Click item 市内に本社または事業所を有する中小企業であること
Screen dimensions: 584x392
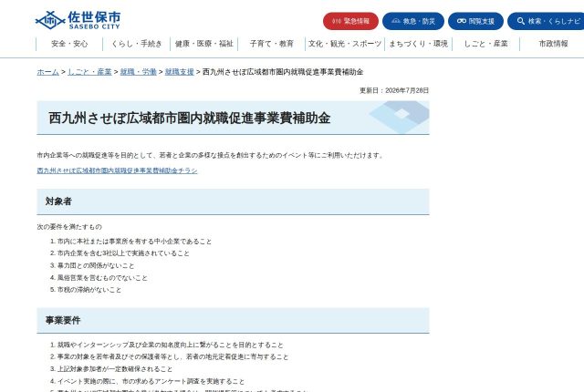pyautogui.click(x=134, y=242)
